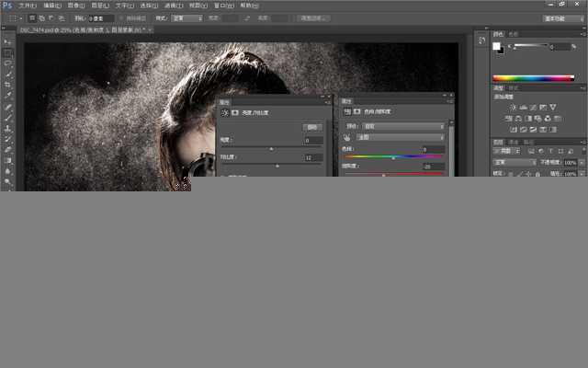Click the contrast slider handle

(277, 166)
